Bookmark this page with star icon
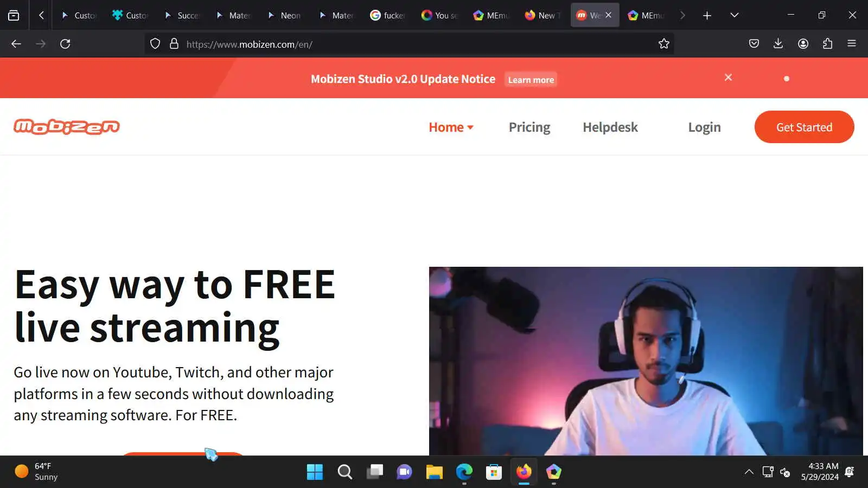868x488 pixels. 663,44
